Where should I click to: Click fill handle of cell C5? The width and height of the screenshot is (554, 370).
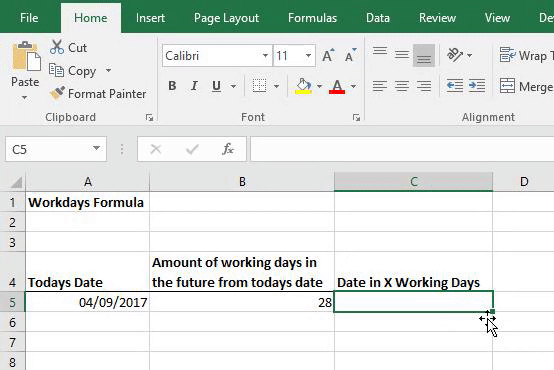point(493,312)
